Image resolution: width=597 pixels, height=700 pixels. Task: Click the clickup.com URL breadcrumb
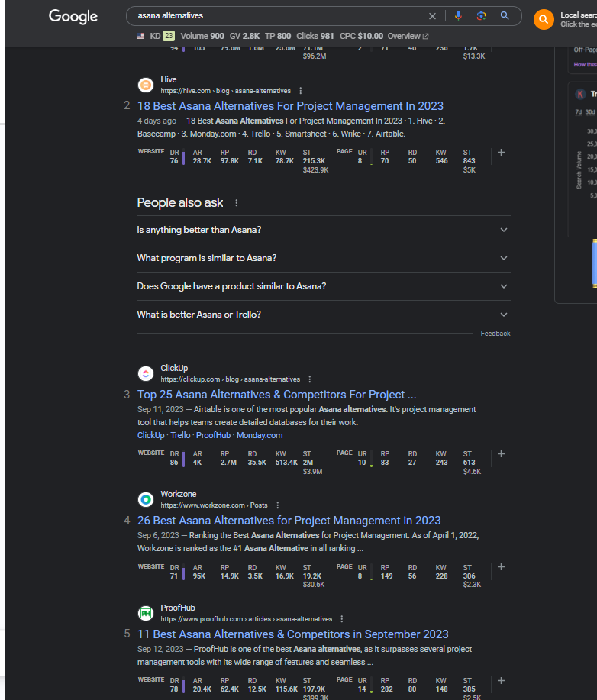click(x=231, y=379)
